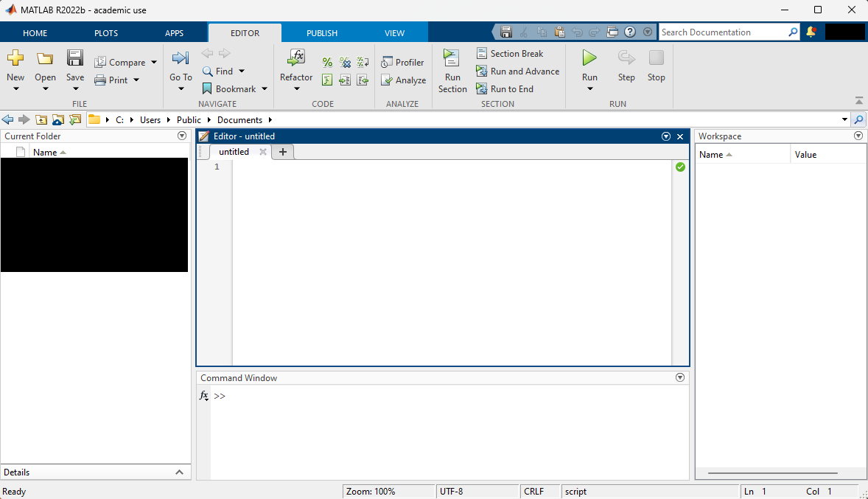Click the Run Section icon
Screen dimensions: 868x499
coord(452,57)
